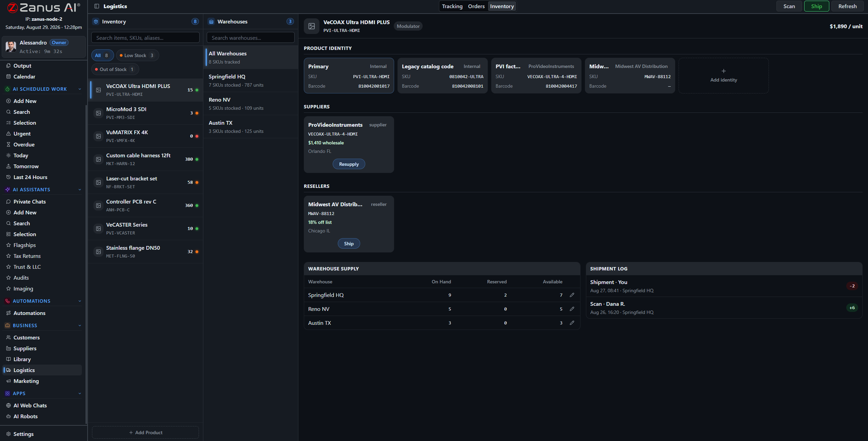Click the product image placeholder for VeCOAX Ultra

[x=312, y=26]
